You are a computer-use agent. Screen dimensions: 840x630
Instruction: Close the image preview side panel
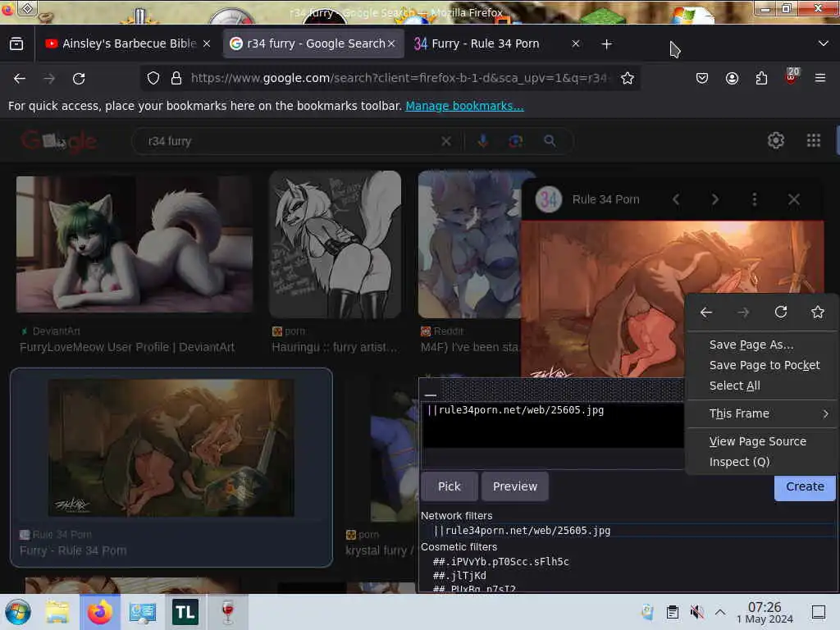(794, 200)
